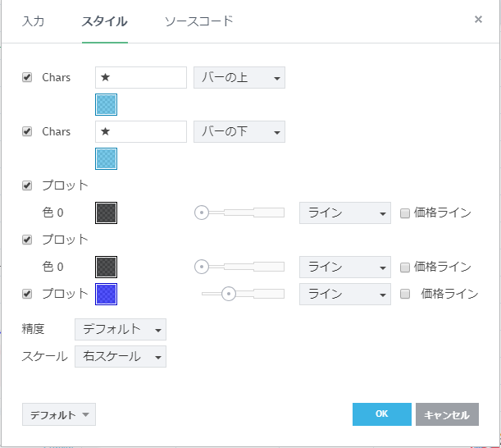Open the blue plot color swatch

click(x=107, y=294)
